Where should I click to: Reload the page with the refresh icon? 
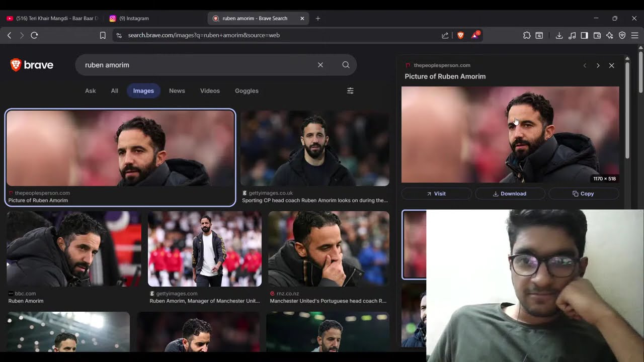[x=34, y=35]
